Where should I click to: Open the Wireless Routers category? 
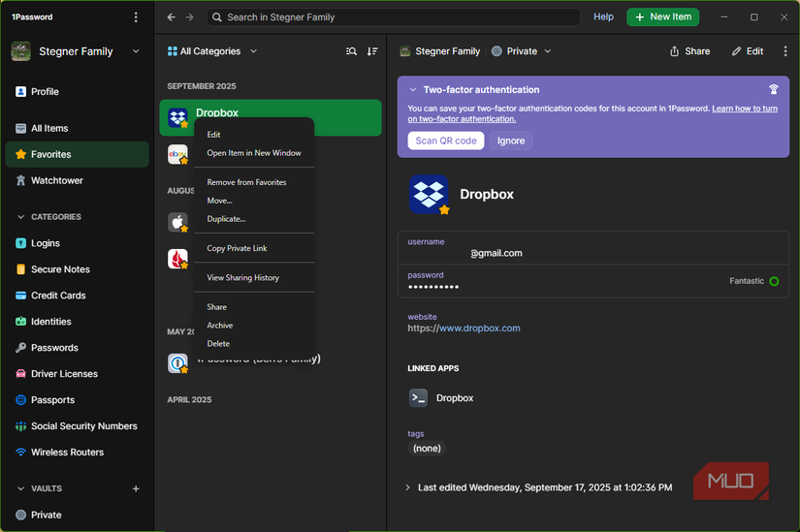coord(77,453)
